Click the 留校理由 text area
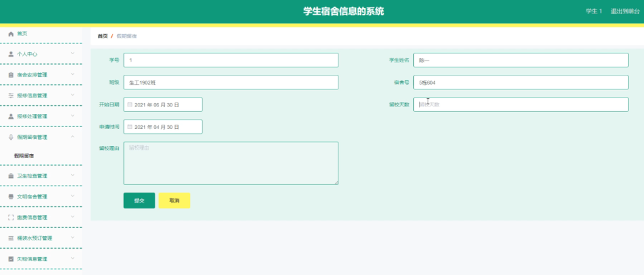Viewport: 644px width, 275px height. tap(231, 163)
